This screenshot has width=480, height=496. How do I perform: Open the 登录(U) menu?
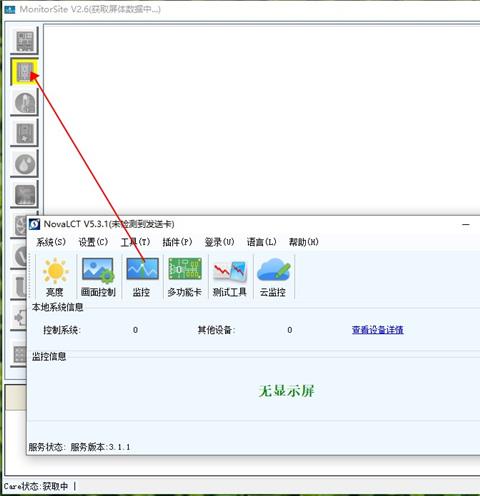219,242
